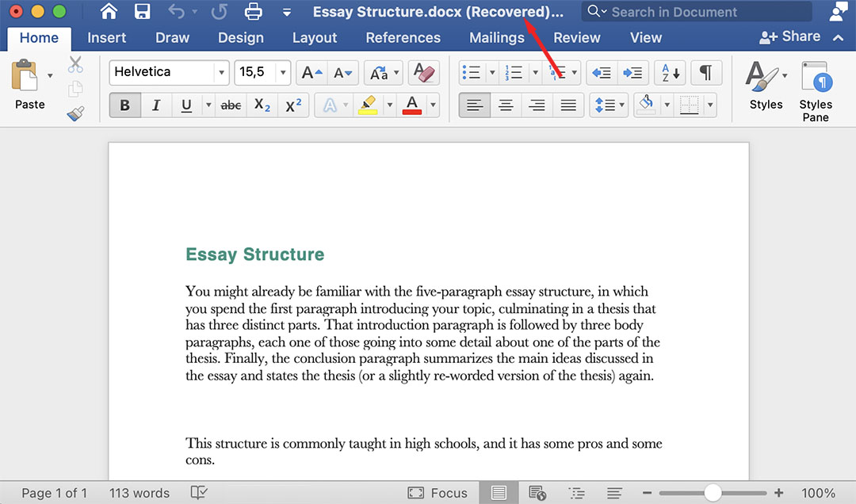Image resolution: width=856 pixels, height=504 pixels.
Task: Open Customize Quick Access Toolbar arrow
Action: click(287, 12)
